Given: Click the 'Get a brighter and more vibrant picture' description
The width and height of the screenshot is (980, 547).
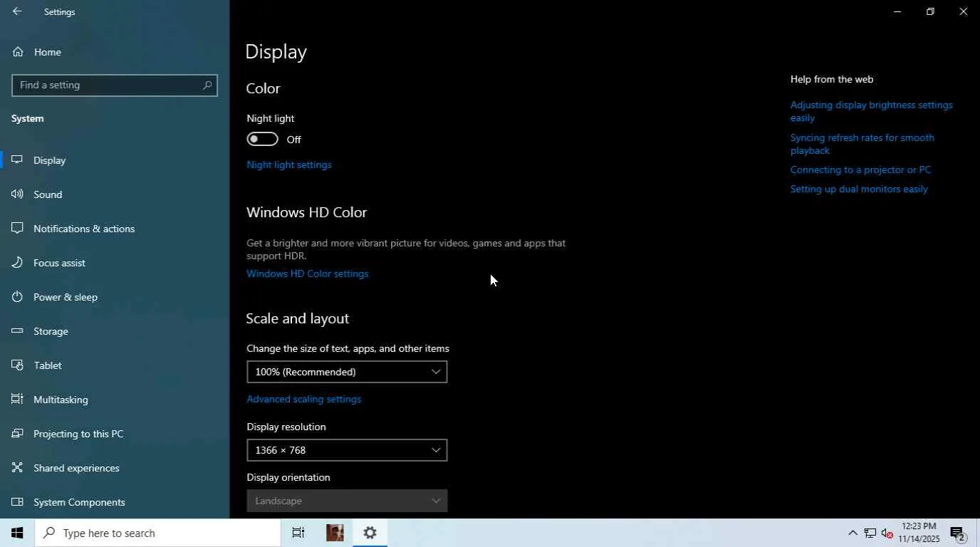Looking at the screenshot, I should 406,249.
